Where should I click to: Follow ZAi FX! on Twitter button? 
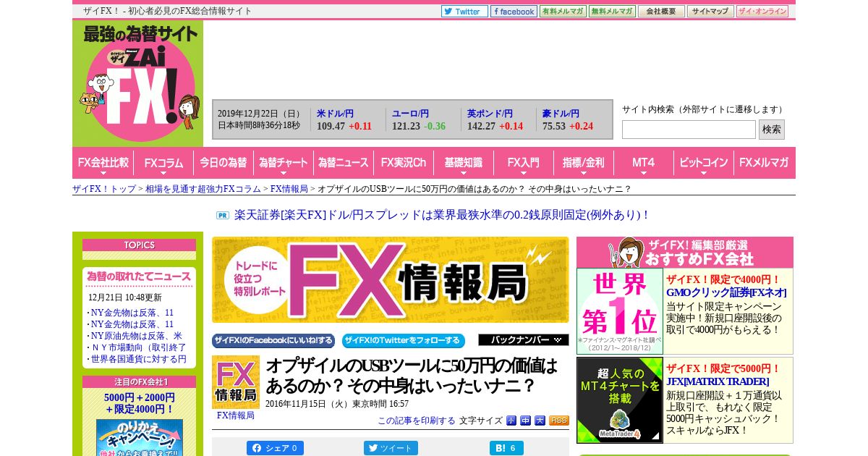click(404, 341)
